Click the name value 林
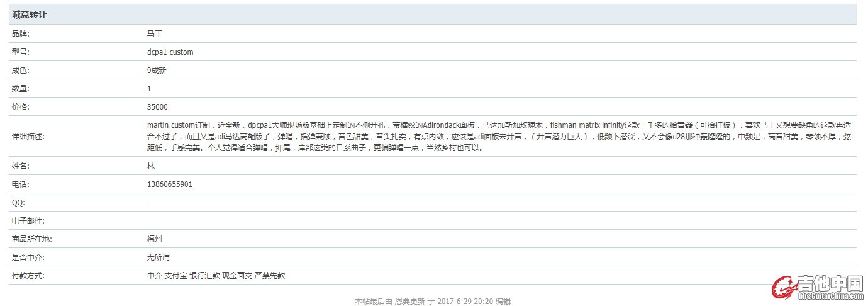 [151, 166]
